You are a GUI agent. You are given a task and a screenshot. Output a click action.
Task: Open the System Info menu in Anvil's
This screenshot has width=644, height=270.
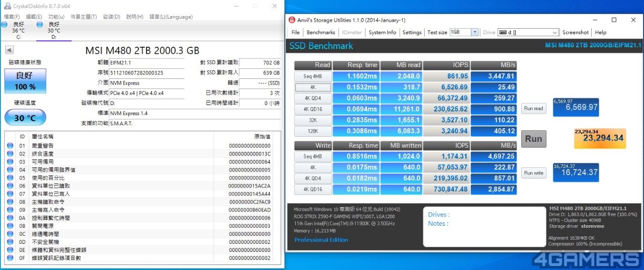click(x=382, y=32)
